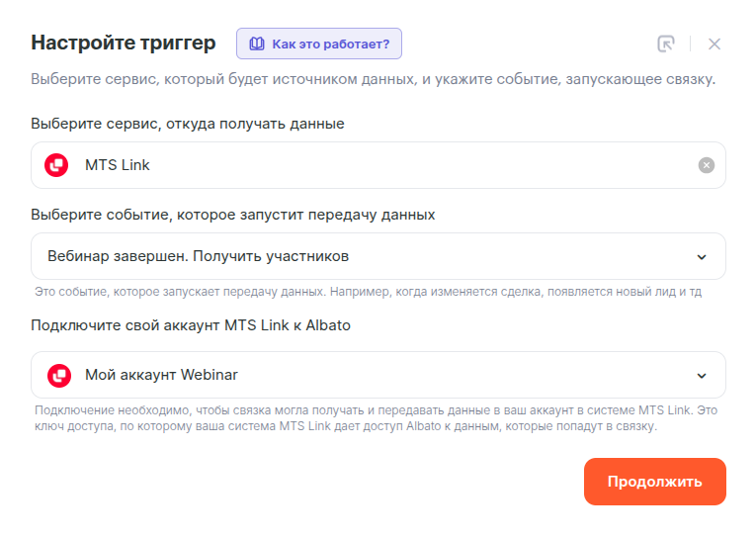
Task: Click the subtitle describing the data source
Action: [x=373, y=79]
